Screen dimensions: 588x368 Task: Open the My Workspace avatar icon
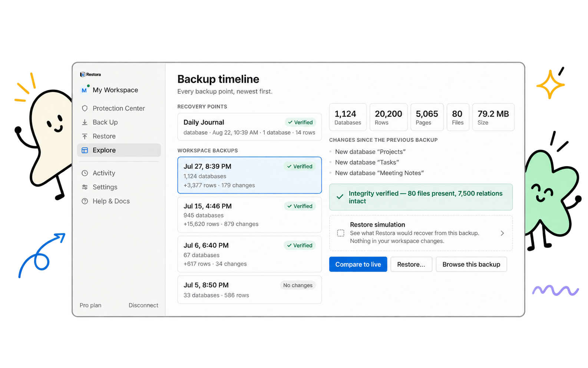85,90
